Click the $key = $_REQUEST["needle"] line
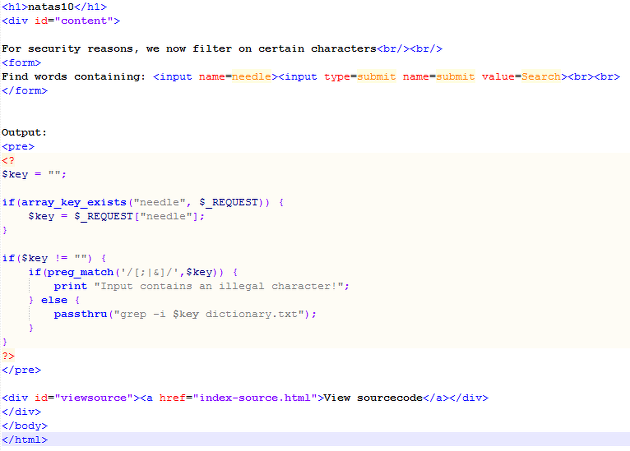 tap(116, 216)
